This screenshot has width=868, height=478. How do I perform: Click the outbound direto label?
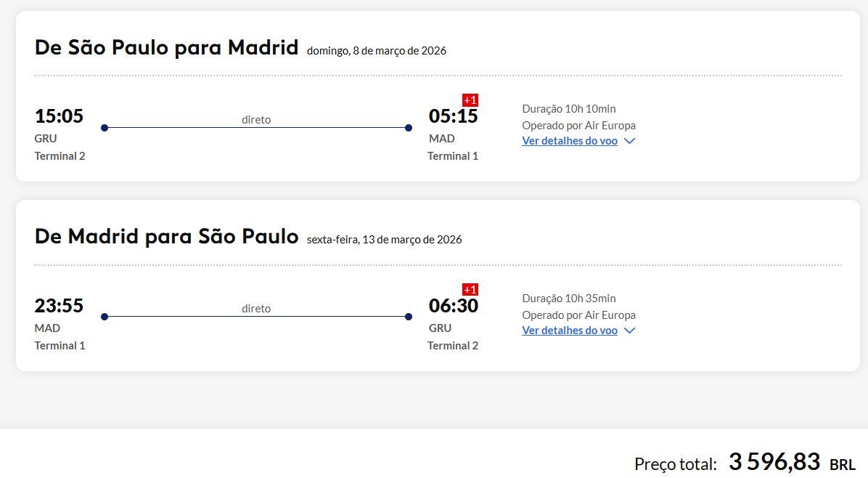(256, 120)
